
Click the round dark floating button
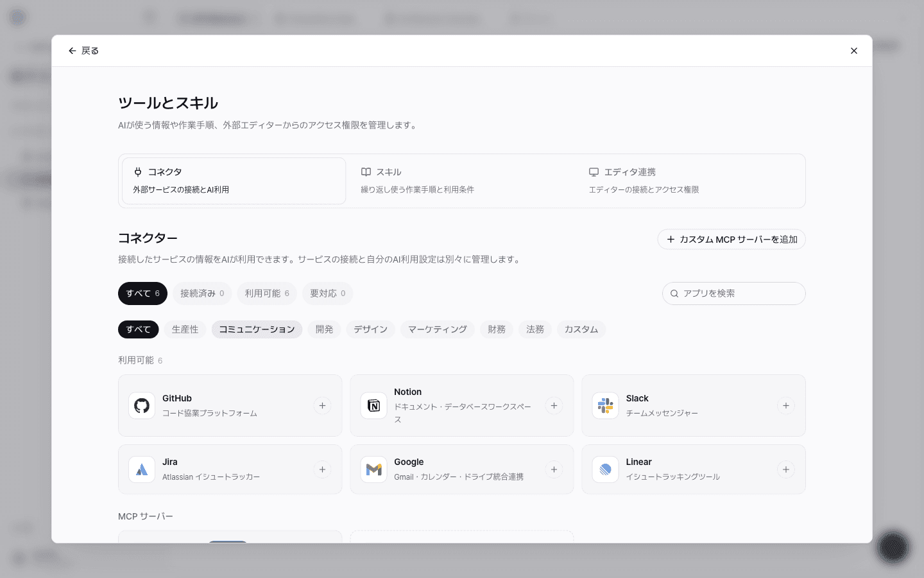(x=893, y=547)
